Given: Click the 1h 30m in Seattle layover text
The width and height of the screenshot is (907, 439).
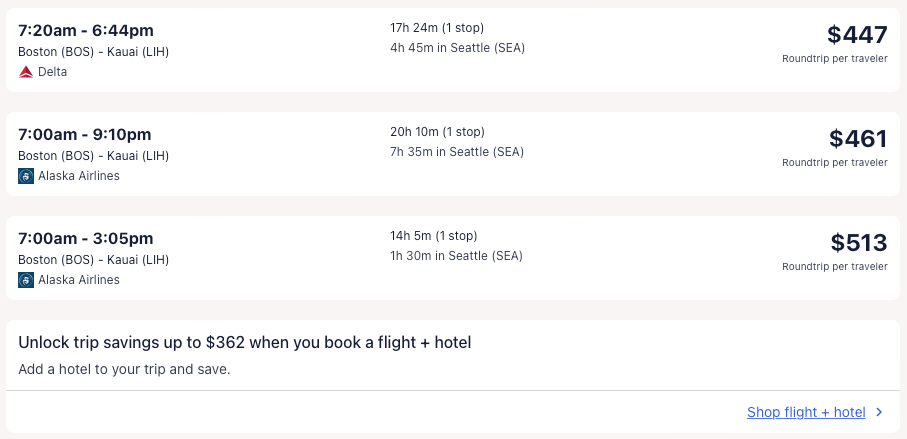Looking at the screenshot, I should pyautogui.click(x=456, y=256).
